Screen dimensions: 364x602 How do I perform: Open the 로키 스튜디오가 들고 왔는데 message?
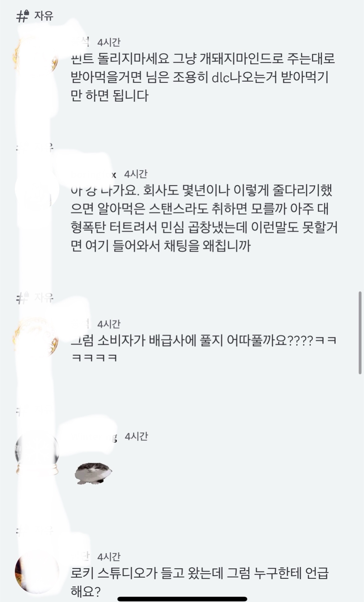point(200,582)
